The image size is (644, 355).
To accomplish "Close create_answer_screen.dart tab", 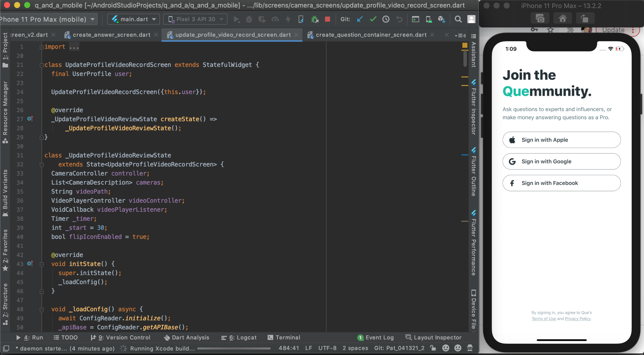I will pyautogui.click(x=156, y=35).
